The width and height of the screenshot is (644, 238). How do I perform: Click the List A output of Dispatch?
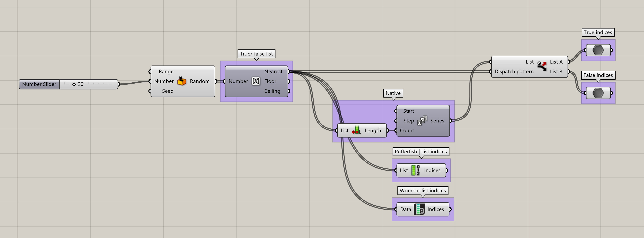[569, 62]
